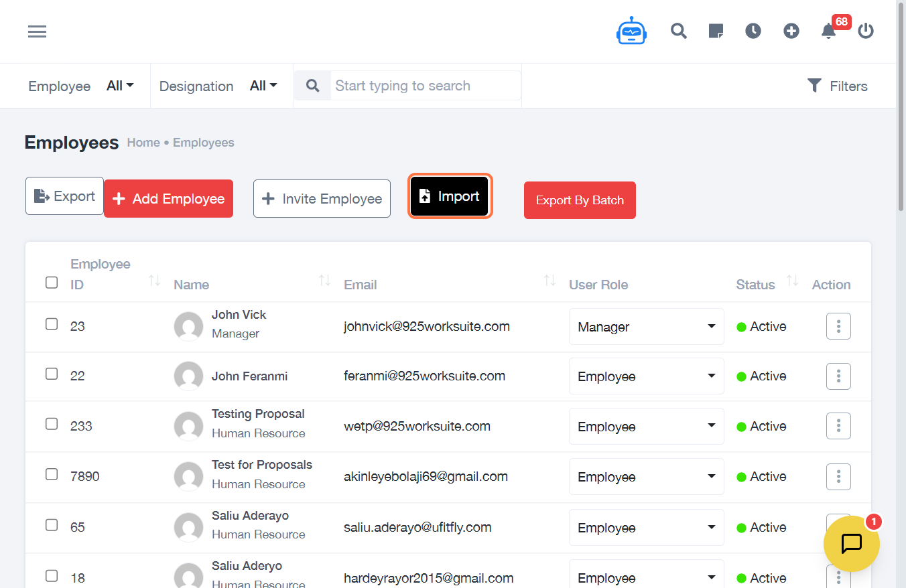Open the yellow chat bubble widget
Viewport: 906px width, 588px height.
[x=851, y=543]
